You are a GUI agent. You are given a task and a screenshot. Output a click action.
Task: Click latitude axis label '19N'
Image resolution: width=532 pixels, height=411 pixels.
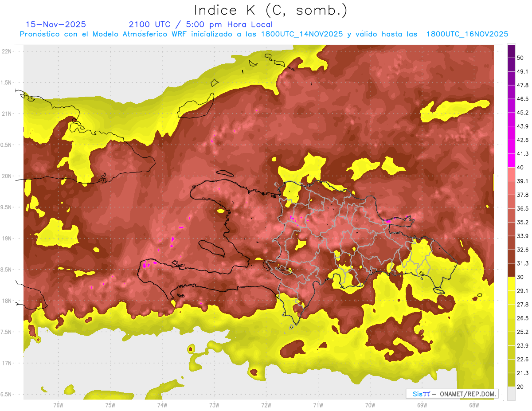(7, 239)
